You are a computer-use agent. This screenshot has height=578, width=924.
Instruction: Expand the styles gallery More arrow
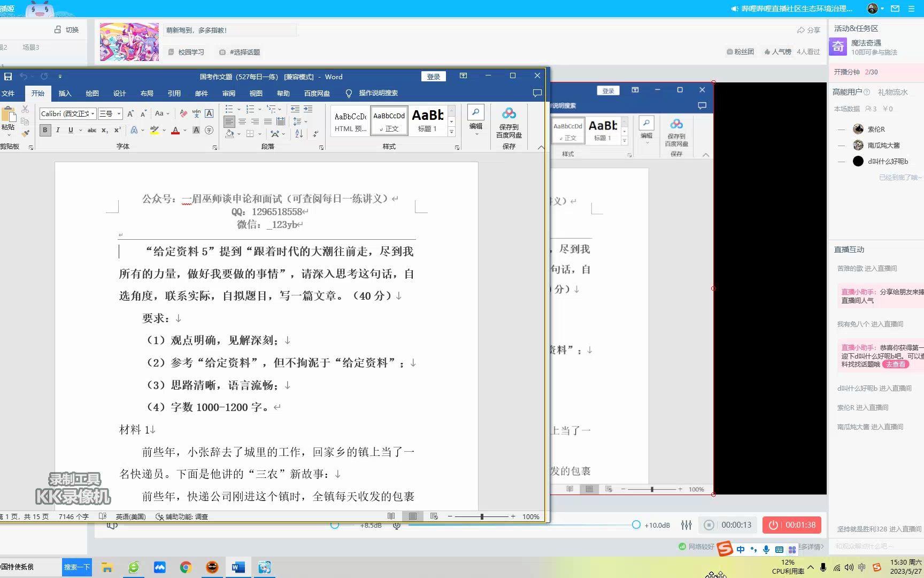point(451,132)
